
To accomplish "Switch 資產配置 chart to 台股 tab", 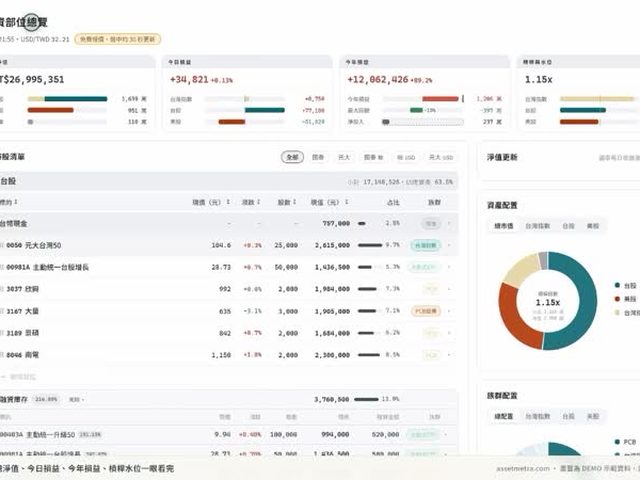I will point(569,226).
